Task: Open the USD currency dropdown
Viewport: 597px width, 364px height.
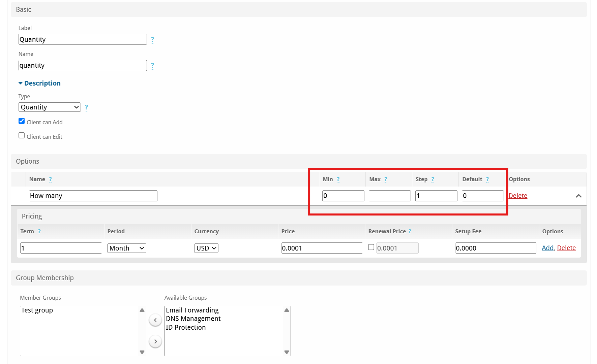Action: point(206,248)
